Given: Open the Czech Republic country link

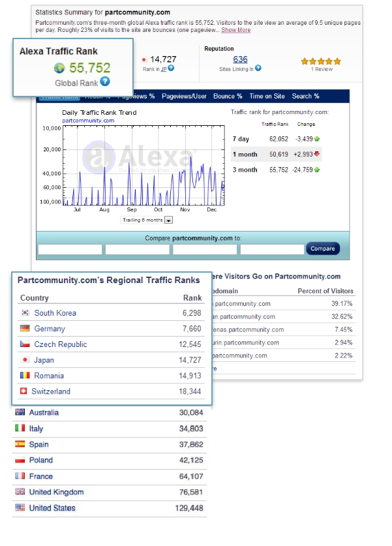Looking at the screenshot, I should (61, 344).
